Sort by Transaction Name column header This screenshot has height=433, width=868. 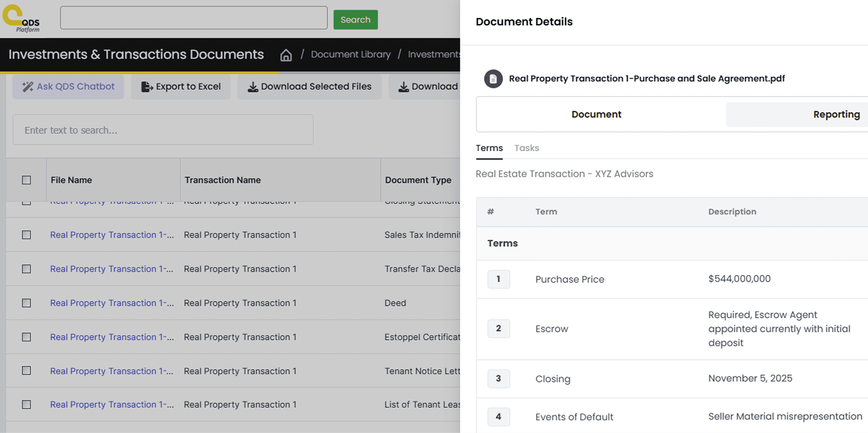(x=222, y=180)
